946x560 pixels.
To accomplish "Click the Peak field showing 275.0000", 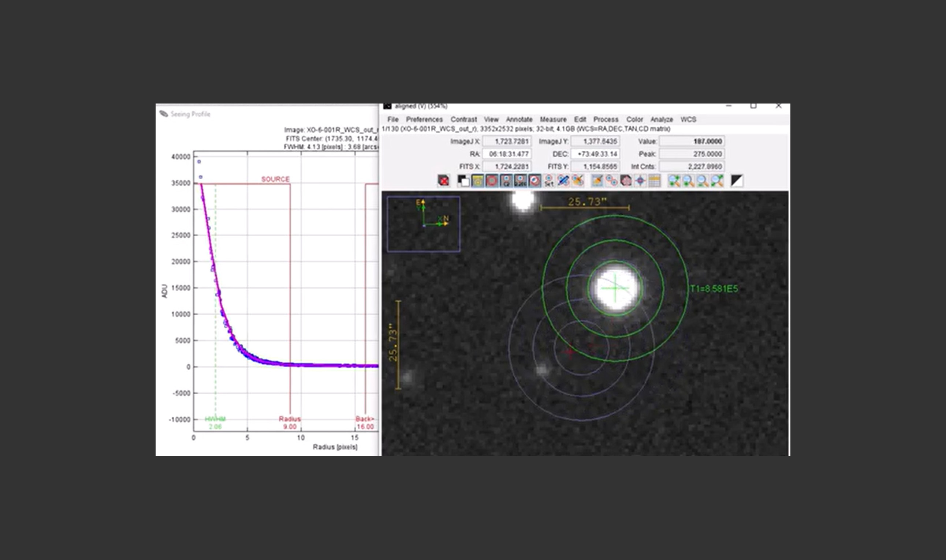I will [692, 154].
